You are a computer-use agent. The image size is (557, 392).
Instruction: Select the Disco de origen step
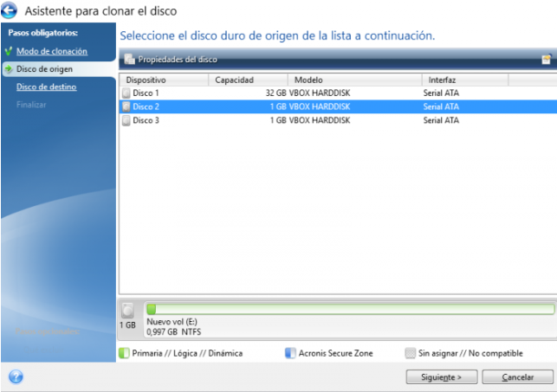pyautogui.click(x=44, y=68)
